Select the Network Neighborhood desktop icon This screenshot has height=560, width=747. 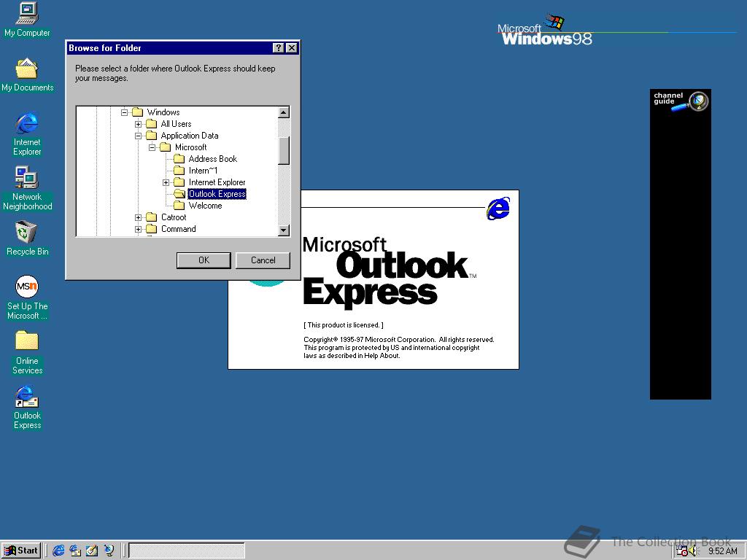[x=27, y=189]
